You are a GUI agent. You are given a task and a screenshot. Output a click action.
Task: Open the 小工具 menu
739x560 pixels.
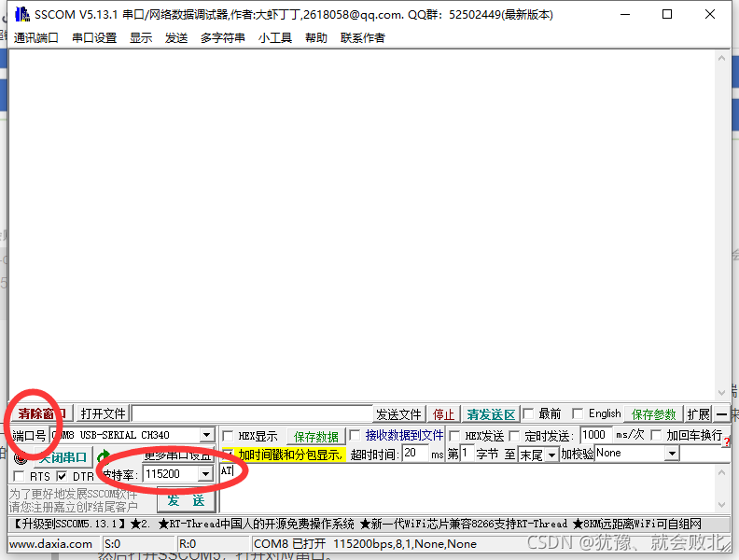tap(274, 37)
